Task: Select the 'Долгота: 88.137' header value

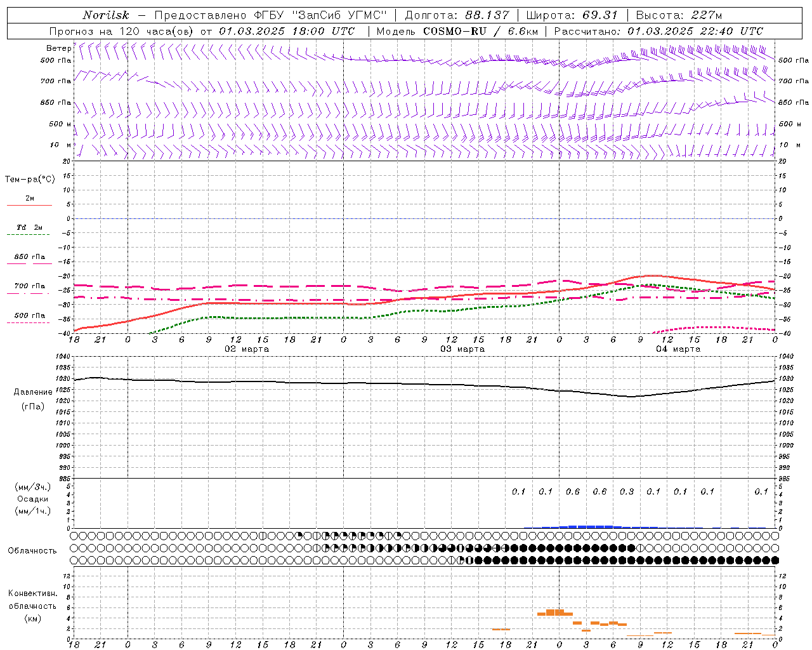Action: [x=457, y=15]
